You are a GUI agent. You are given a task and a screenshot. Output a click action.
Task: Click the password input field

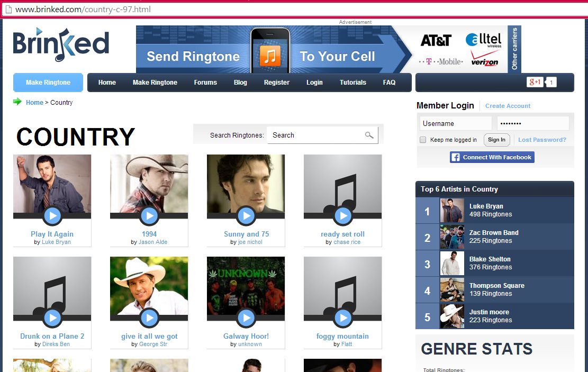(533, 123)
